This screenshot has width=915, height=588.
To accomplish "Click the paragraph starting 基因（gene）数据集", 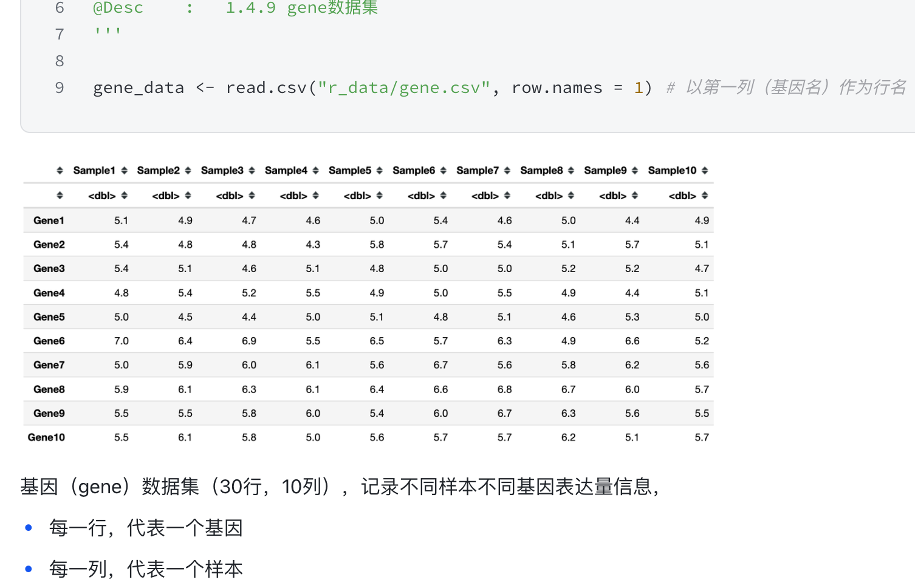I will point(340,487).
